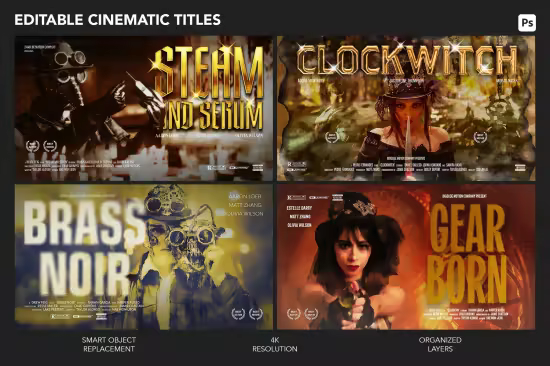Click the Organized Layers label
The height and width of the screenshot is (366, 550).
point(440,344)
